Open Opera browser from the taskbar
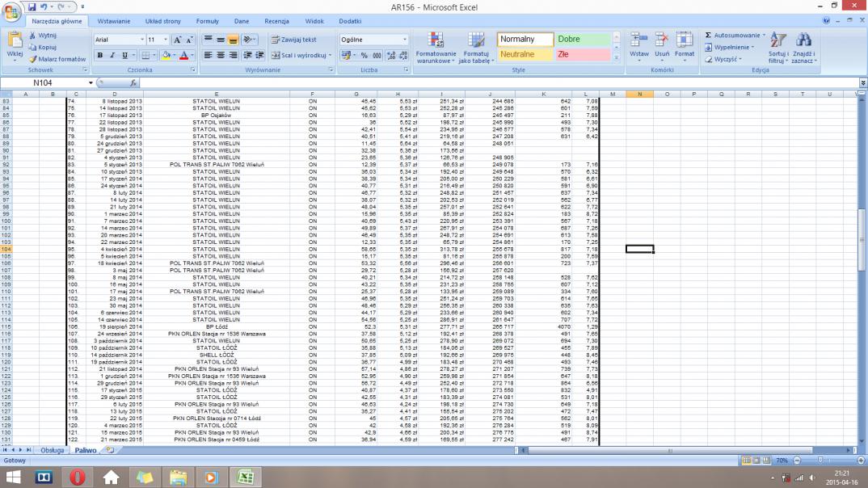This screenshot has height=488, width=868. click(77, 477)
